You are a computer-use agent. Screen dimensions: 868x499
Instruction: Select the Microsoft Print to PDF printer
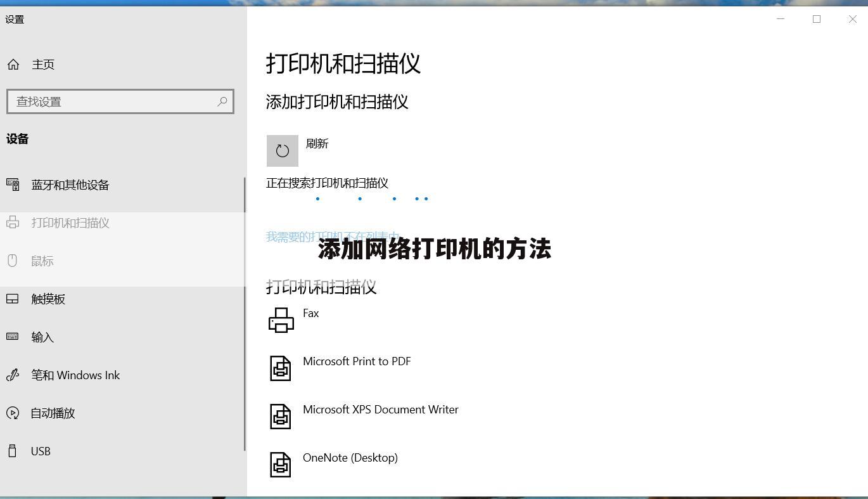[281, 368]
